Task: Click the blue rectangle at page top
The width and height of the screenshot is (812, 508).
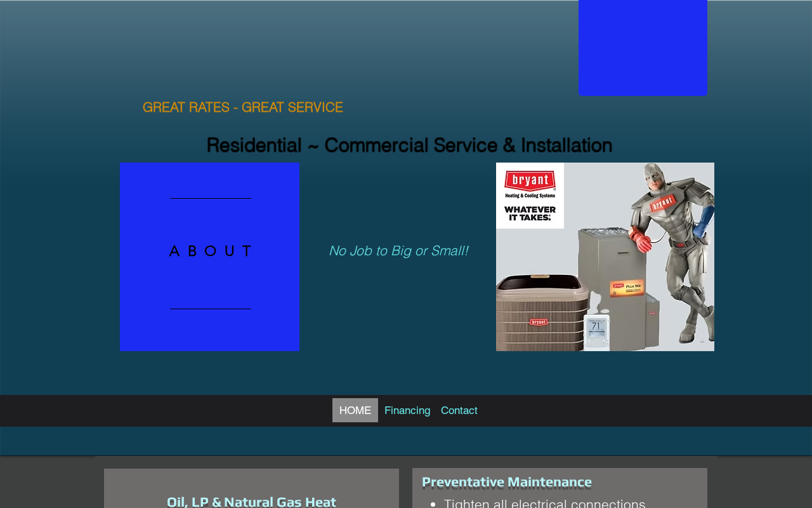Action: click(643, 48)
